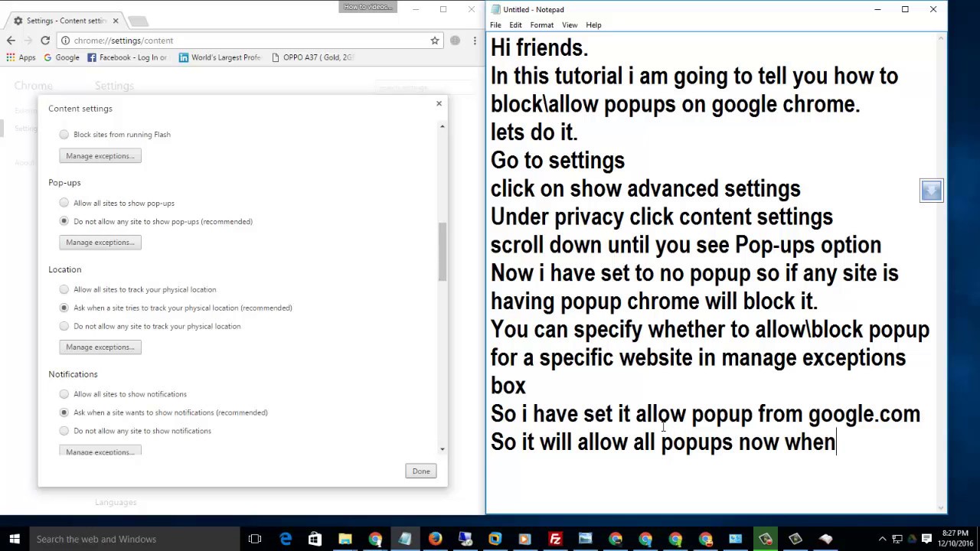Viewport: 980px width, 551px height.
Task: Select Do not allow any site to show notifications
Action: (64, 432)
